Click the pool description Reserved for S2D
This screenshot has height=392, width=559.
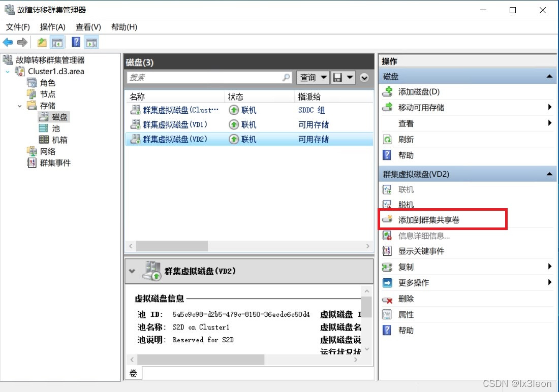coord(203,340)
